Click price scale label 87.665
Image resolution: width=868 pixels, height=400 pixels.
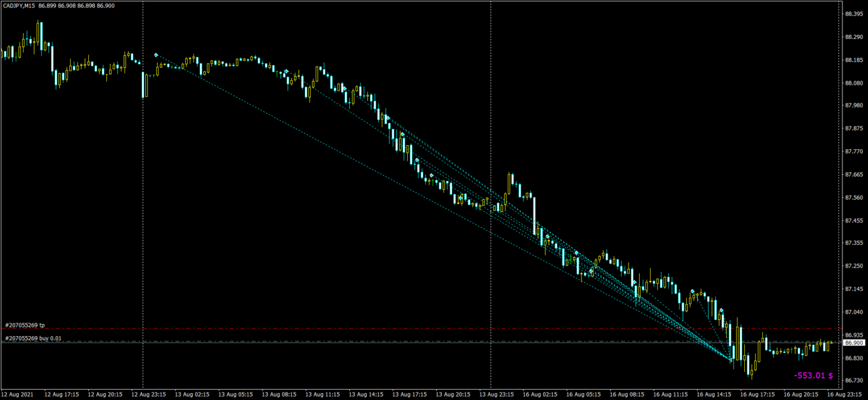[x=854, y=175]
